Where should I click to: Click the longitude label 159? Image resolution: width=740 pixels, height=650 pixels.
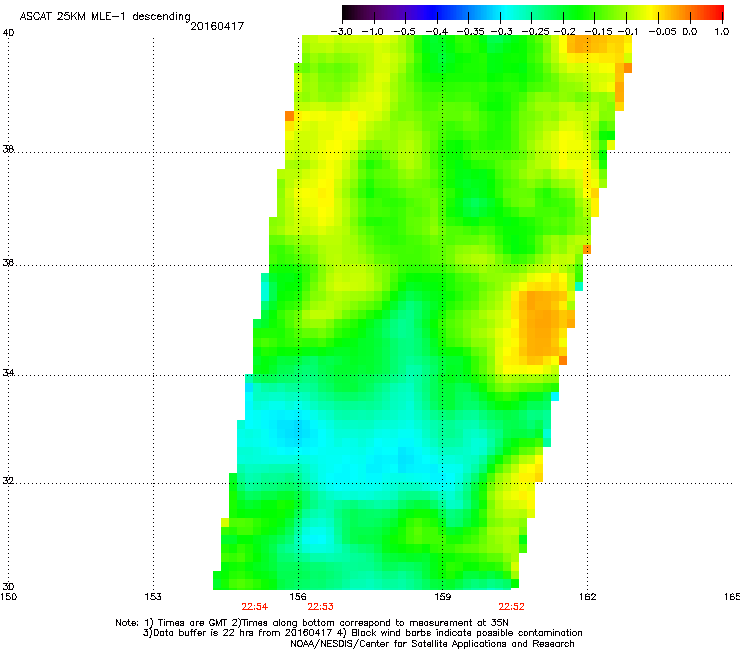[443, 597]
